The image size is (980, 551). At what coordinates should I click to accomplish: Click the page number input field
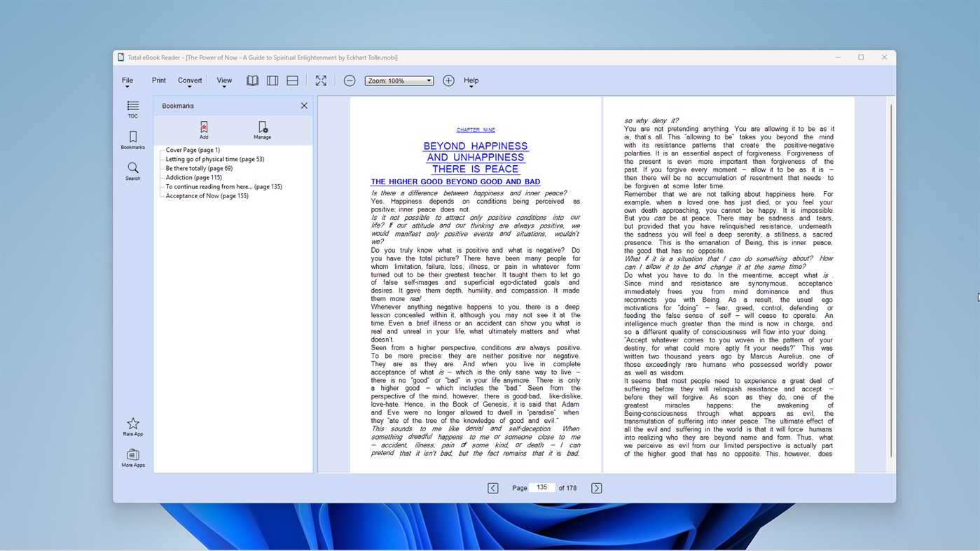542,487
